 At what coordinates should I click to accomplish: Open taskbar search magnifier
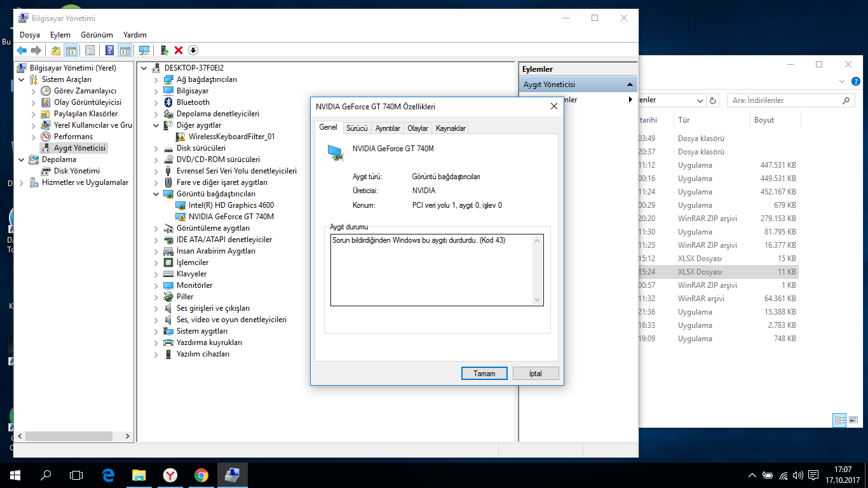click(x=46, y=475)
